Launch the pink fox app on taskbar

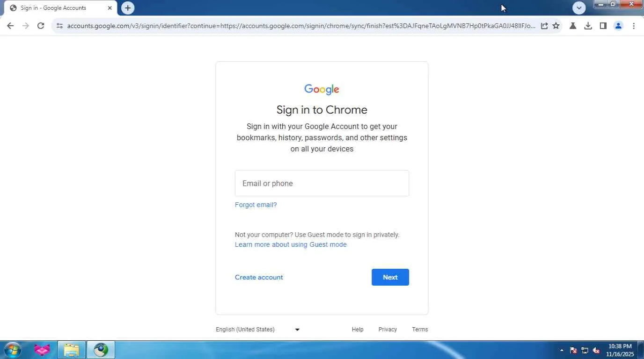pyautogui.click(x=42, y=350)
